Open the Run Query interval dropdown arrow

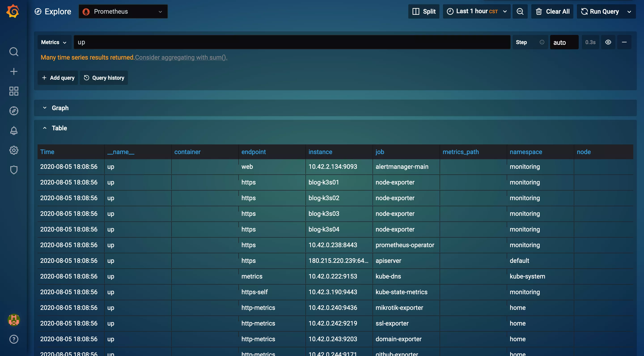[629, 11]
